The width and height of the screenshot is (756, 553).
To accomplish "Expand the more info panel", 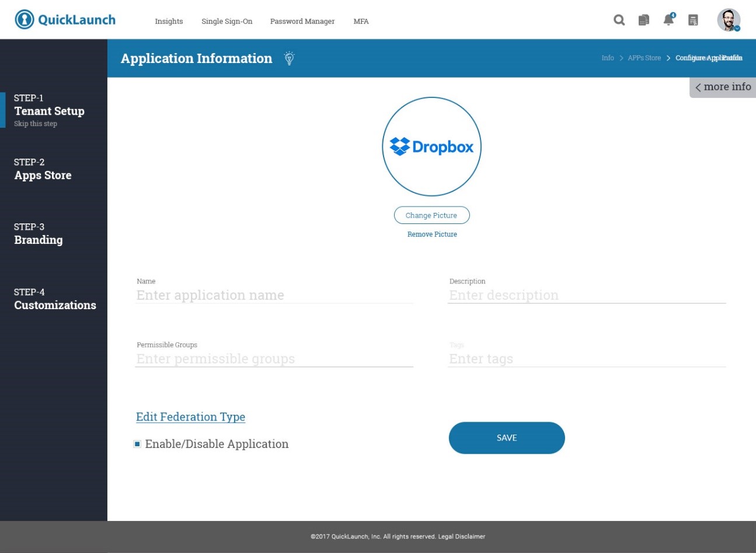I will click(723, 87).
